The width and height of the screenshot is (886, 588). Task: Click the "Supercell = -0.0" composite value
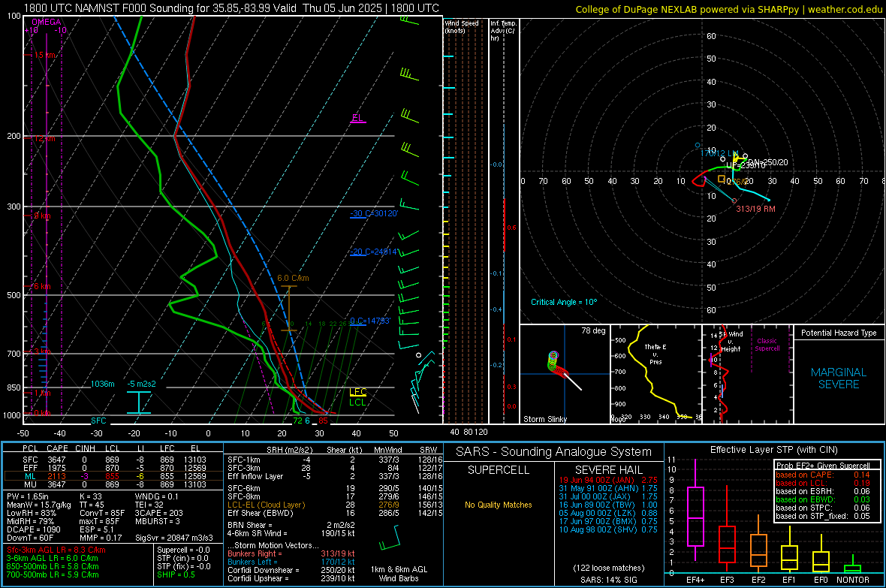coord(183,550)
